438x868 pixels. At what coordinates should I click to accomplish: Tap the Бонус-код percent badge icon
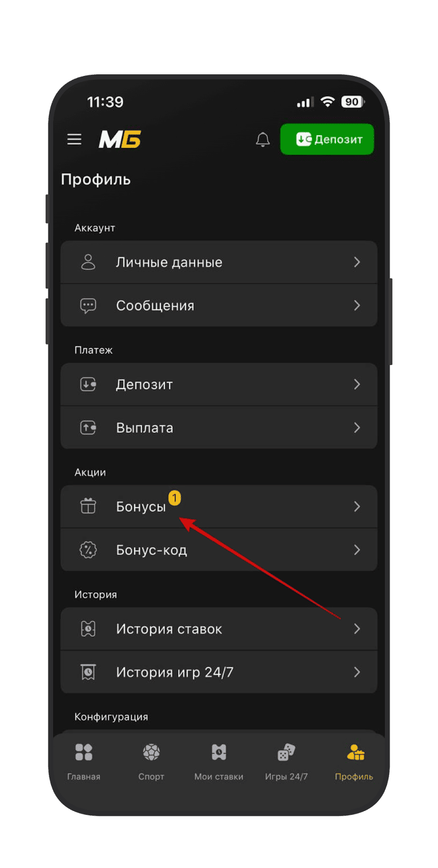[88, 550]
